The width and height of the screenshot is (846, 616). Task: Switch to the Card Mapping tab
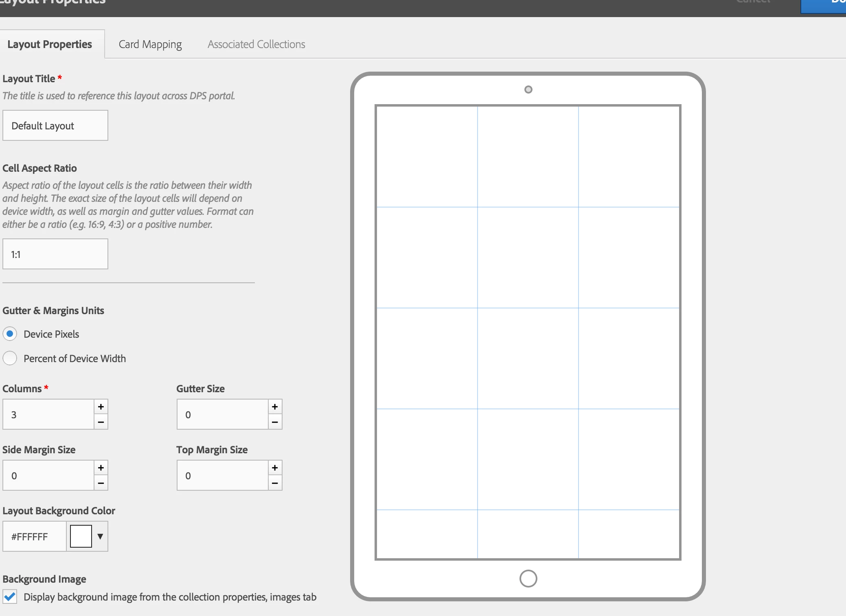click(x=150, y=44)
